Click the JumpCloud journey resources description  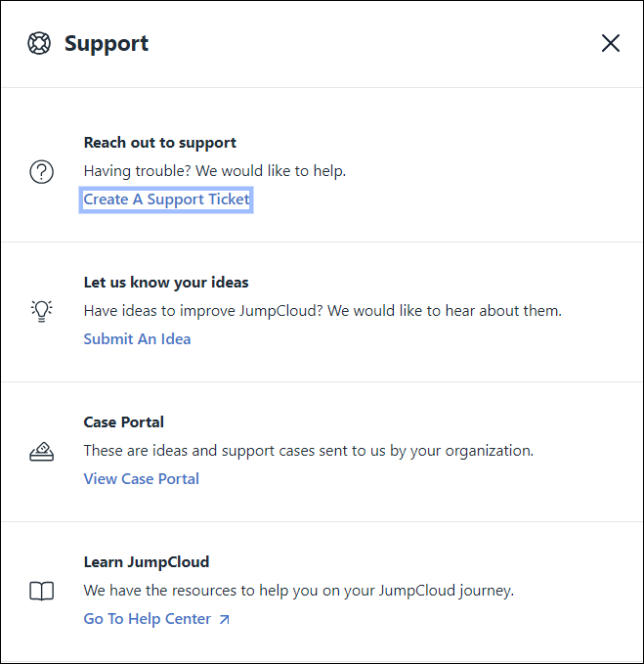298,591
